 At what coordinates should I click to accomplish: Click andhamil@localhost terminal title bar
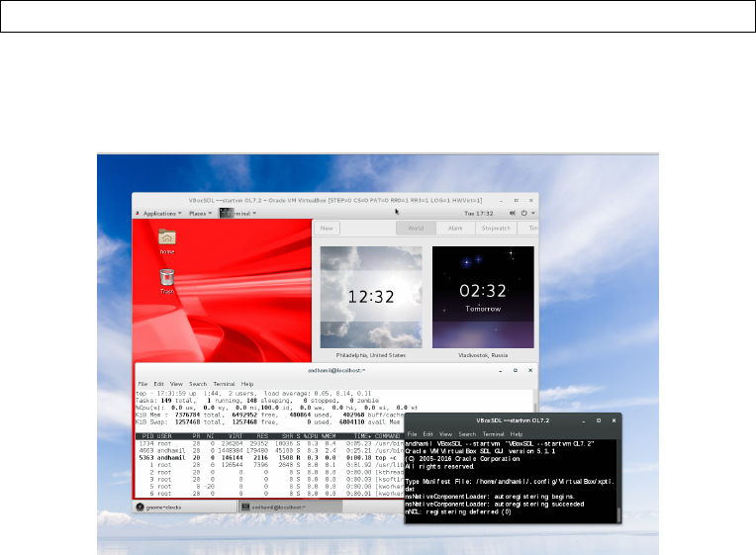pyautogui.click(x=336, y=370)
